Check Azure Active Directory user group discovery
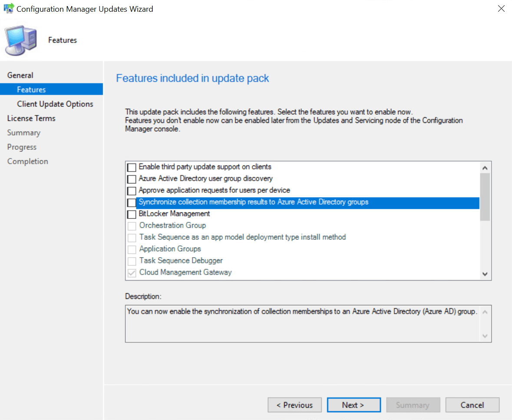Image resolution: width=512 pixels, height=420 pixels. pos(132,179)
